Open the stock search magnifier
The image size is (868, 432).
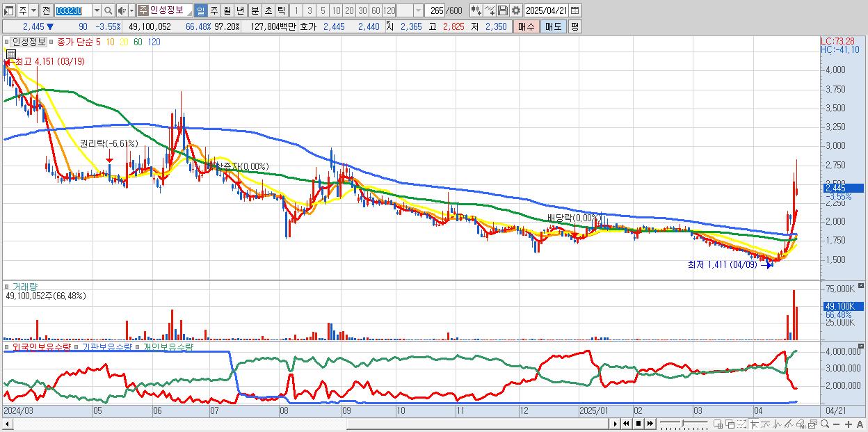click(108, 10)
